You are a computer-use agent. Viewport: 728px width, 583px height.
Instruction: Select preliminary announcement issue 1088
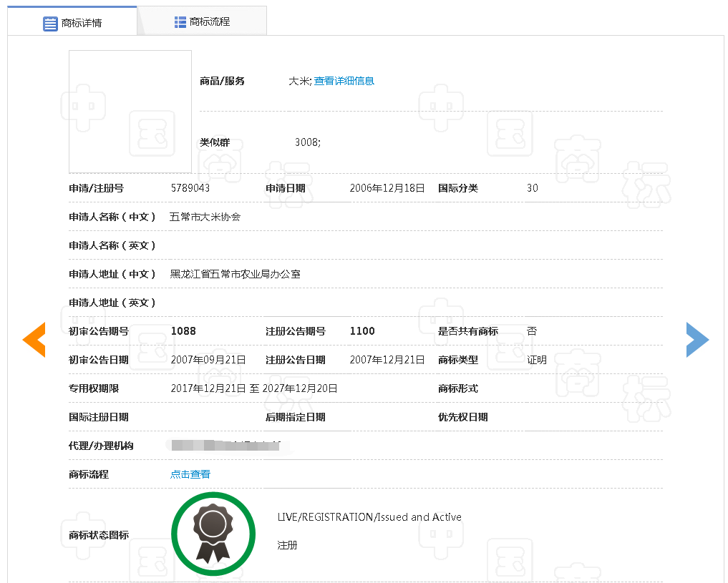click(183, 331)
